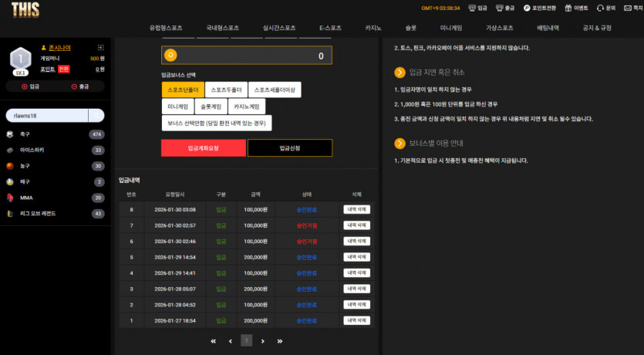
Task: Select the 보너스 선택안함 option
Action: [217, 123]
